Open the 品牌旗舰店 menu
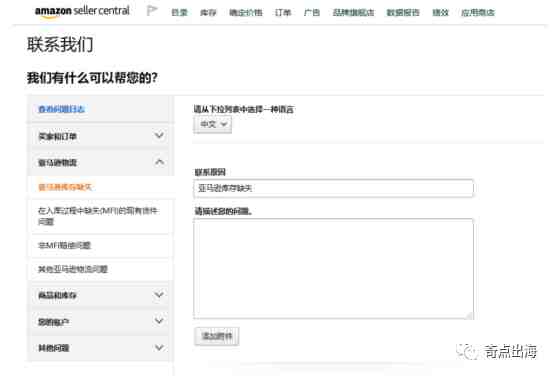 pyautogui.click(x=353, y=13)
